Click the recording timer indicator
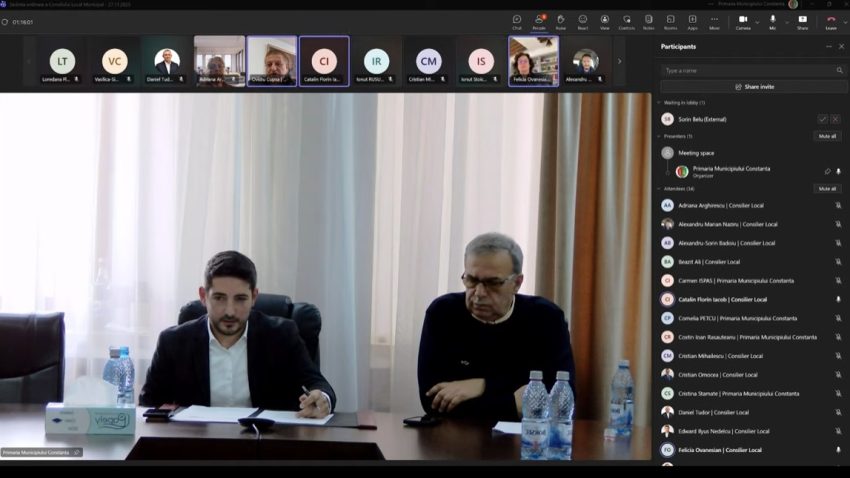850x478 pixels. [x=23, y=22]
